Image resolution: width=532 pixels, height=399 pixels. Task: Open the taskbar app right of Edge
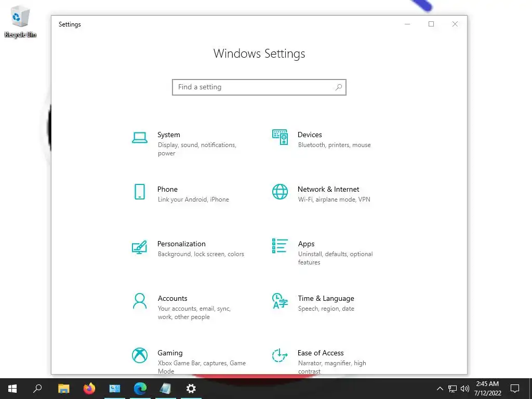166,389
